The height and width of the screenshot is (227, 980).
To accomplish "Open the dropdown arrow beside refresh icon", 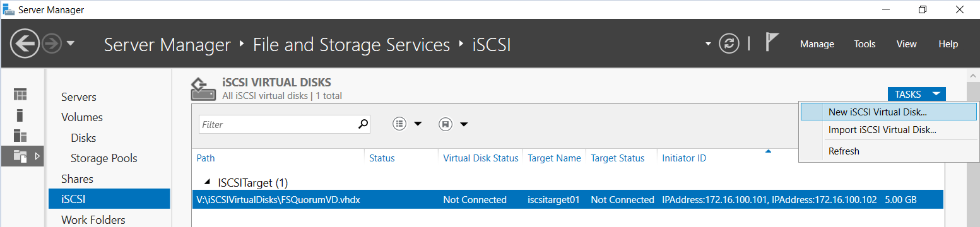I will coord(709,44).
